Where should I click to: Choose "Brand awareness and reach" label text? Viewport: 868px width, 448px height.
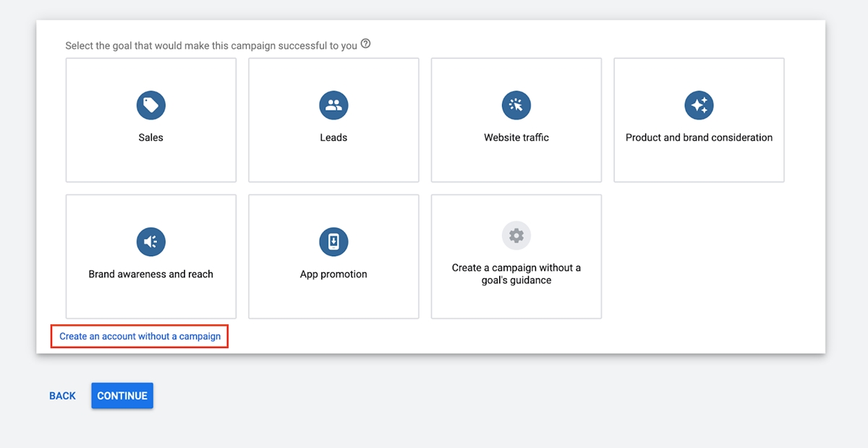click(x=150, y=274)
